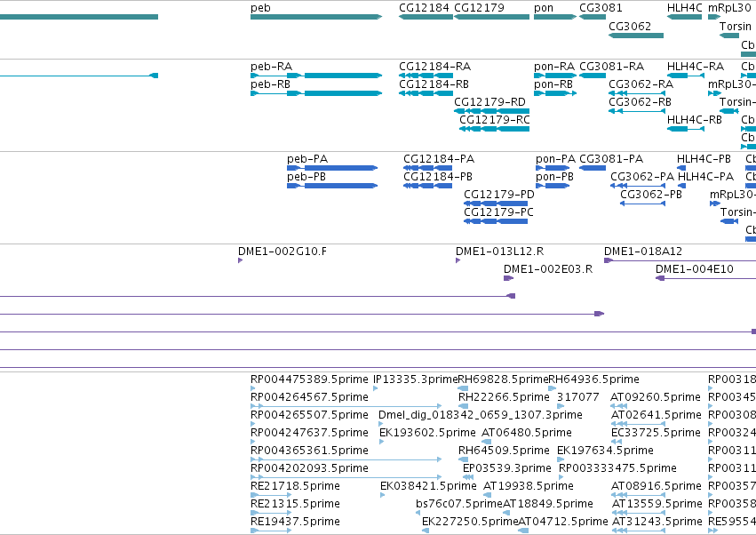Select protein CG3081-PA
This screenshot has width=756, height=535.
[593, 168]
